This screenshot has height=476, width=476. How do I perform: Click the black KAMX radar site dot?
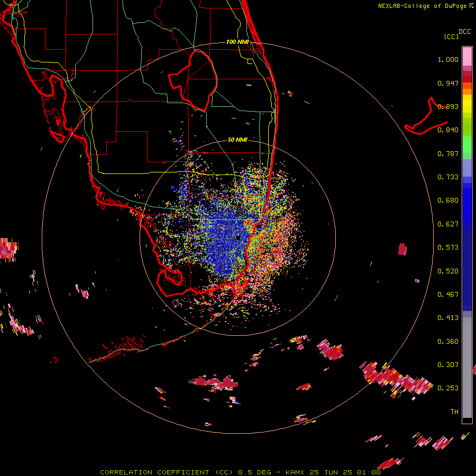pyautogui.click(x=238, y=237)
